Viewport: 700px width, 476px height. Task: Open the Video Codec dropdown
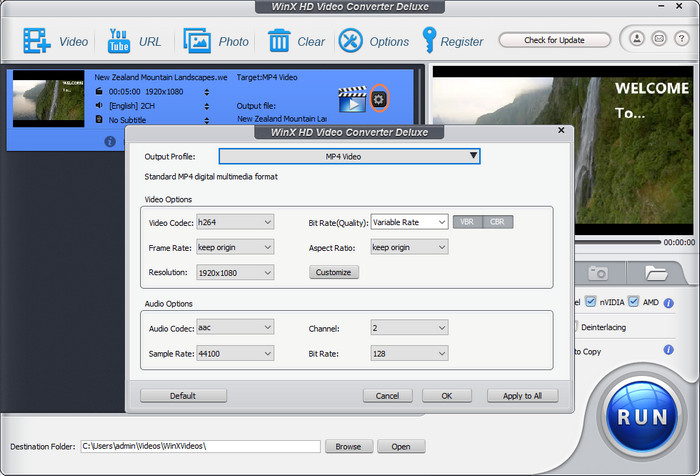point(235,222)
